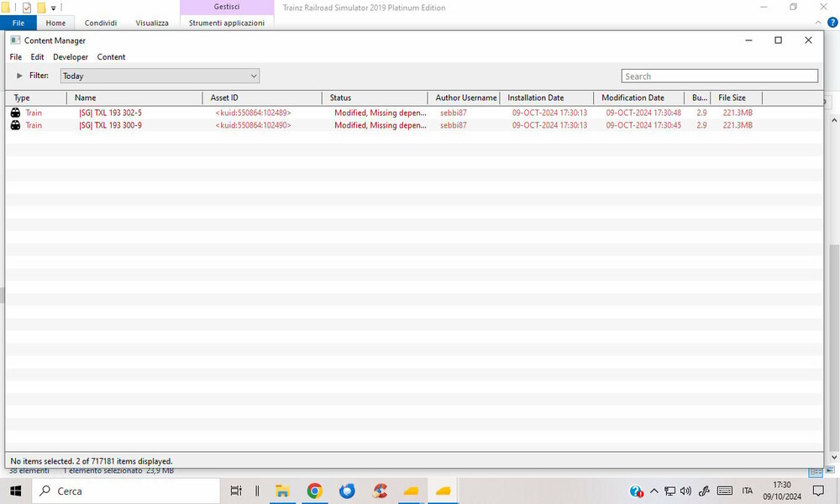Viewport: 840px width, 504px height.
Task: Click kuid:550864:102490 asset ID
Action: (x=253, y=125)
